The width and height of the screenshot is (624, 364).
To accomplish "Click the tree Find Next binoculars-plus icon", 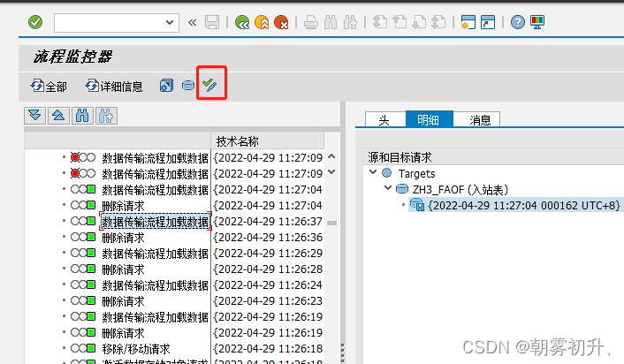I will 106,116.
